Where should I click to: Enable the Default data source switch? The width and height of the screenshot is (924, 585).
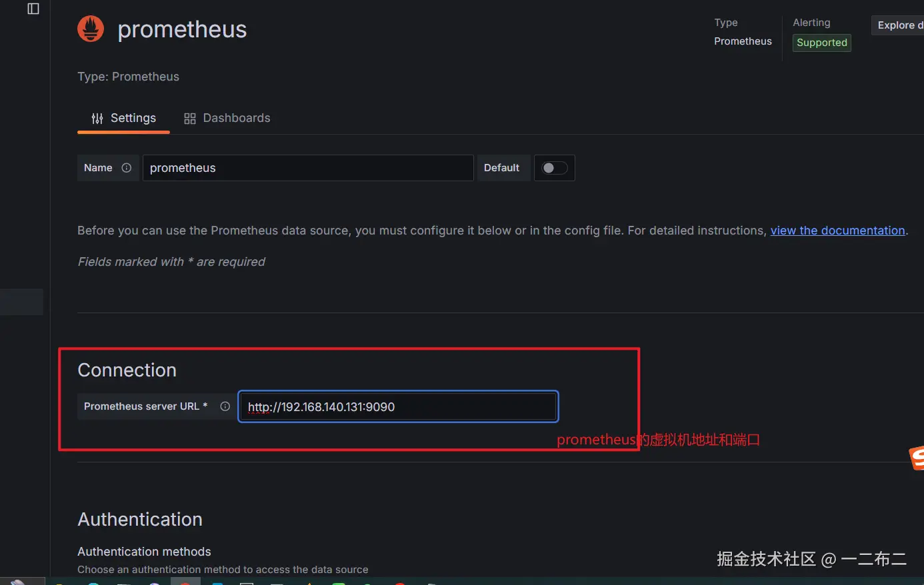555,168
